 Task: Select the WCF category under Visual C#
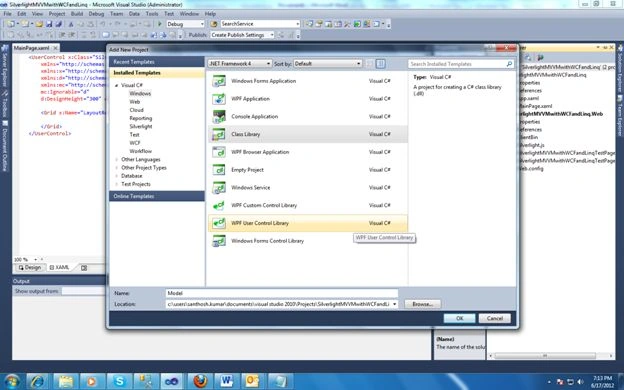coord(135,143)
